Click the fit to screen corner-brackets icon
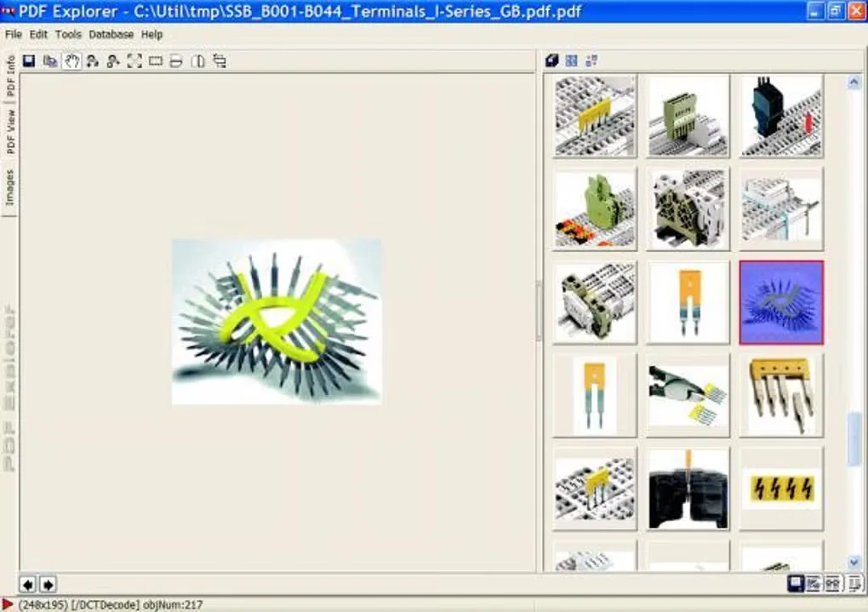 [x=134, y=61]
